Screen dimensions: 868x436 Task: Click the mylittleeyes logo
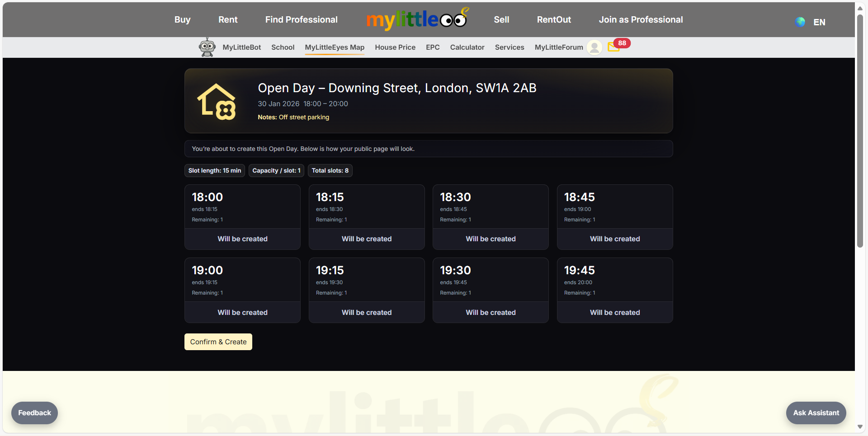(x=416, y=19)
